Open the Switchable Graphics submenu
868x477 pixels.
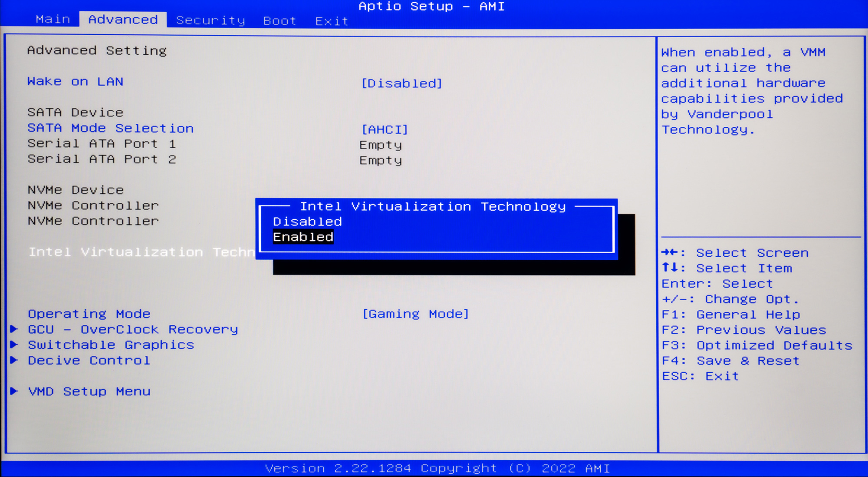[x=111, y=345]
